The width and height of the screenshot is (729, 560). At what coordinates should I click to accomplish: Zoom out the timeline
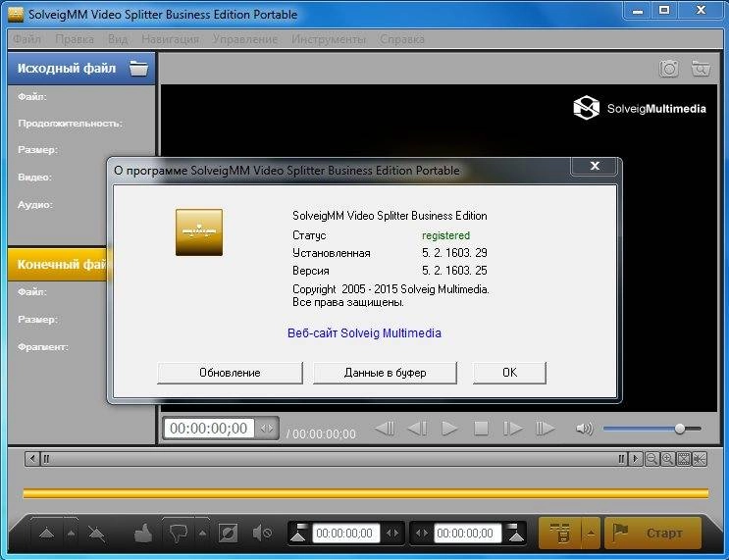(x=651, y=459)
